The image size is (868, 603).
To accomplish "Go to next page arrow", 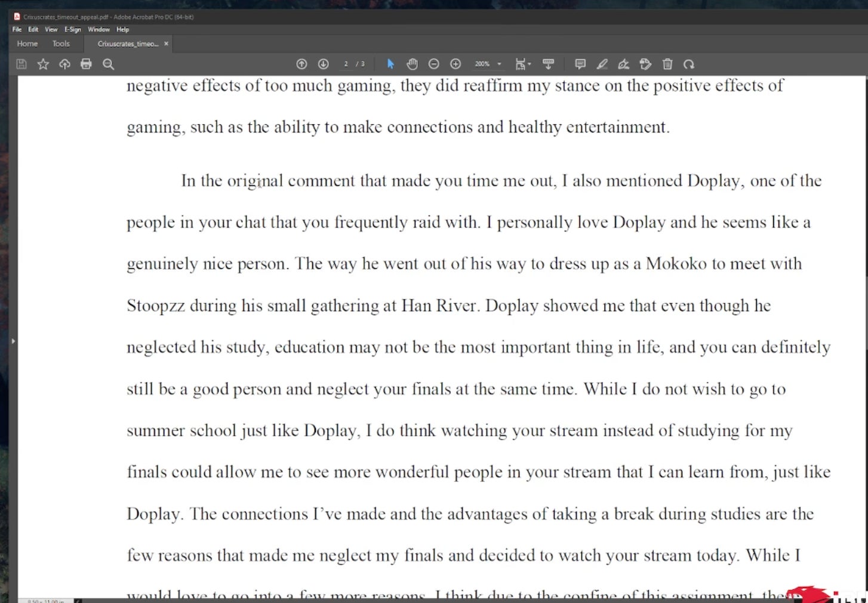I will (x=323, y=64).
